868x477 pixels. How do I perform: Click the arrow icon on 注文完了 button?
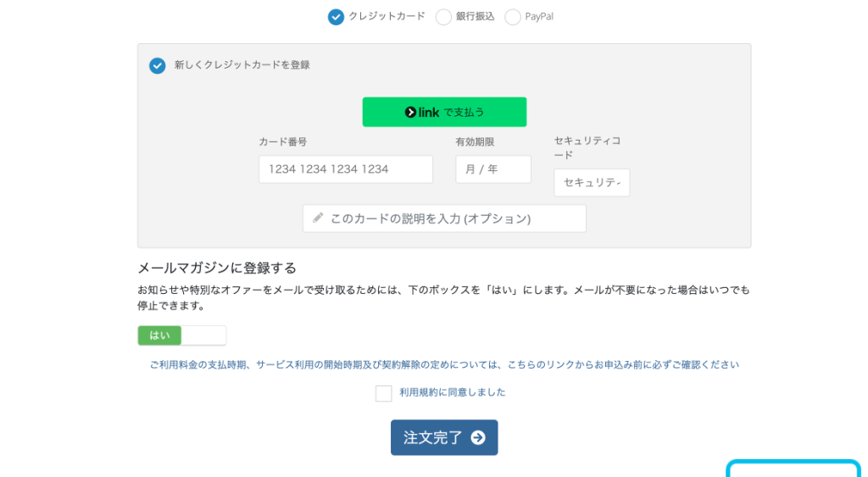[478, 438]
